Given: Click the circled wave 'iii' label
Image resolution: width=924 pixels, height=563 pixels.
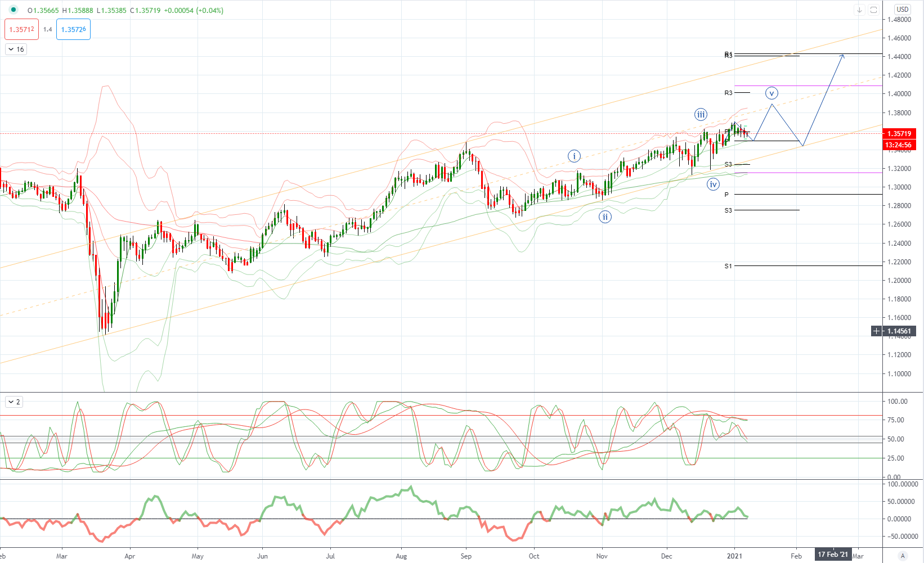Looking at the screenshot, I should 701,115.
